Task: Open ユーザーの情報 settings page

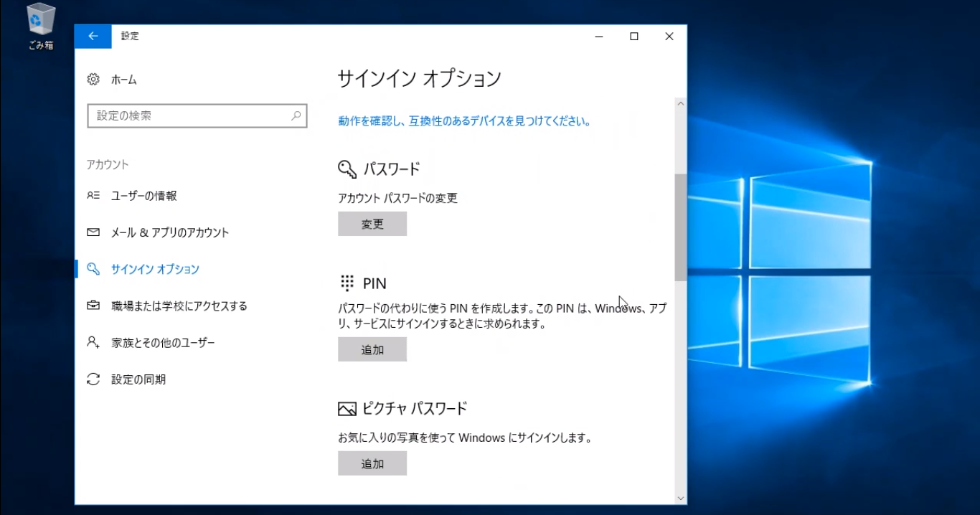Action: coord(143,196)
